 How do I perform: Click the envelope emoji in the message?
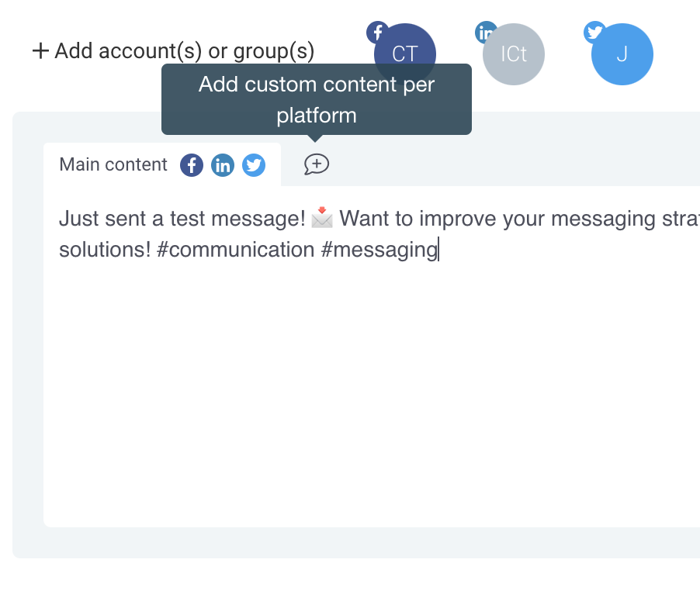pos(322,218)
